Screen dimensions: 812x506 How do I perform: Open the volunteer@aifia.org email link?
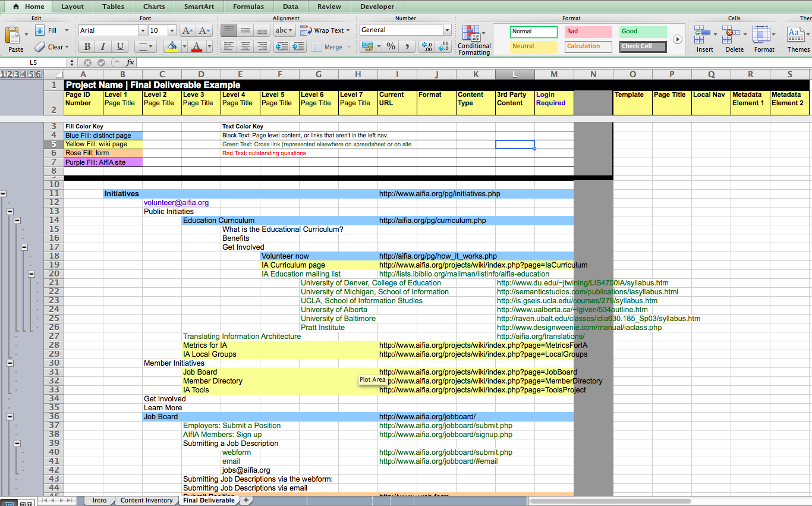(x=177, y=203)
